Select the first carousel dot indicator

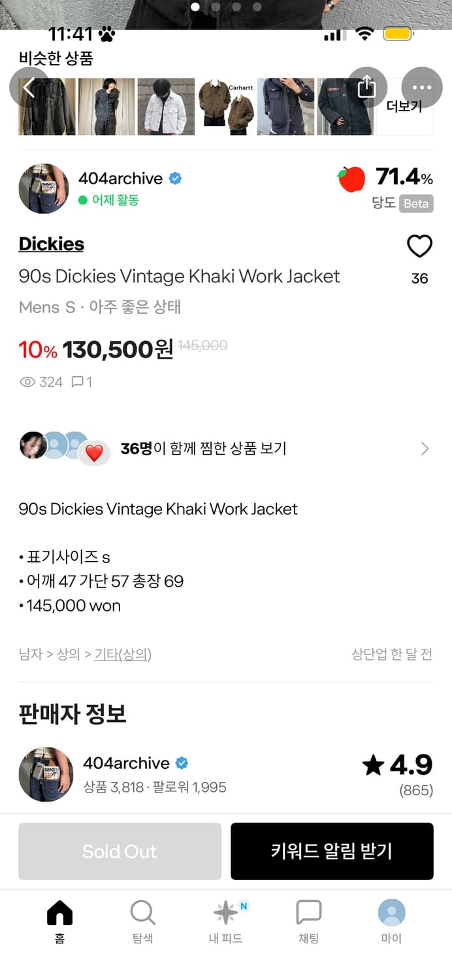click(x=195, y=6)
